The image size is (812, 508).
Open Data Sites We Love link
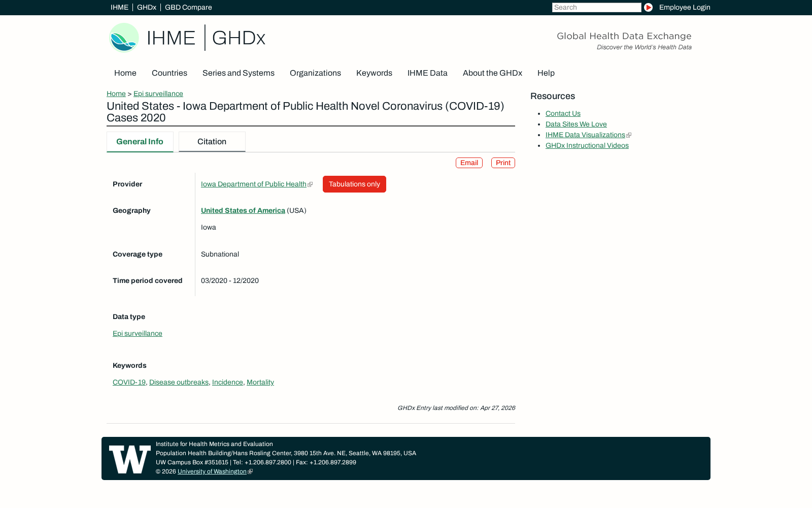click(576, 124)
